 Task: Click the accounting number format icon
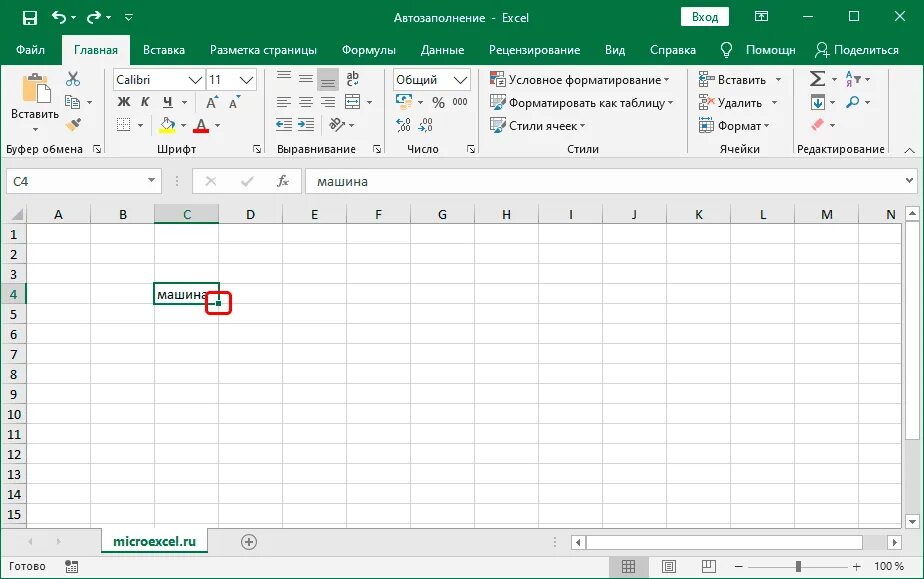pos(404,102)
